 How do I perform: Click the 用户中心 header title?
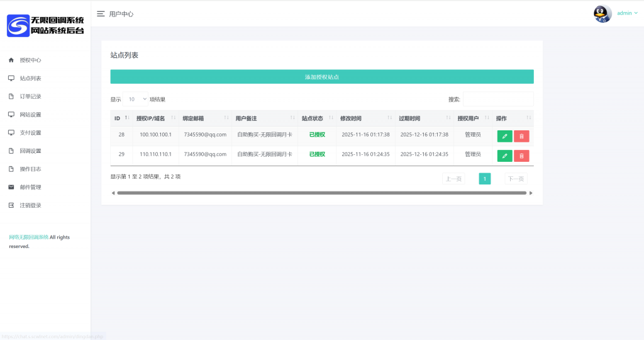(x=121, y=14)
